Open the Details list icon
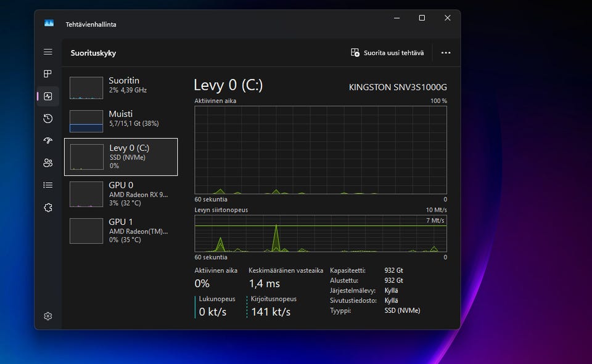The width and height of the screenshot is (592, 364). 48,185
